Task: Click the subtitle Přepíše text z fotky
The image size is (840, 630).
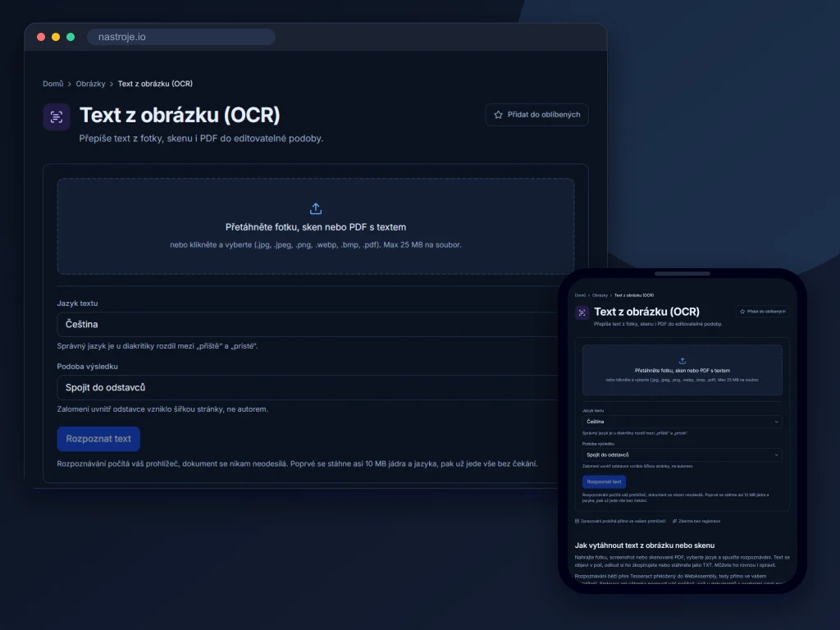Action: click(x=202, y=138)
